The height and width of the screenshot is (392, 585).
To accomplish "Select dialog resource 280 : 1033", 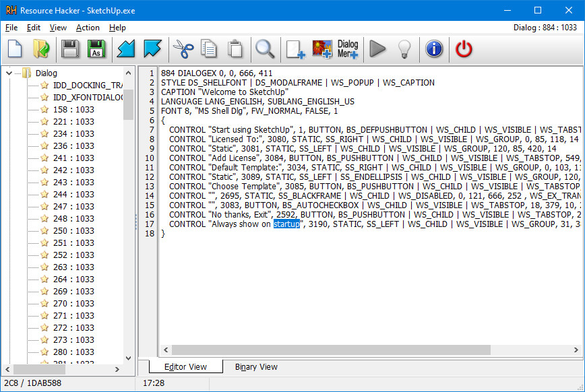I will click(73, 352).
